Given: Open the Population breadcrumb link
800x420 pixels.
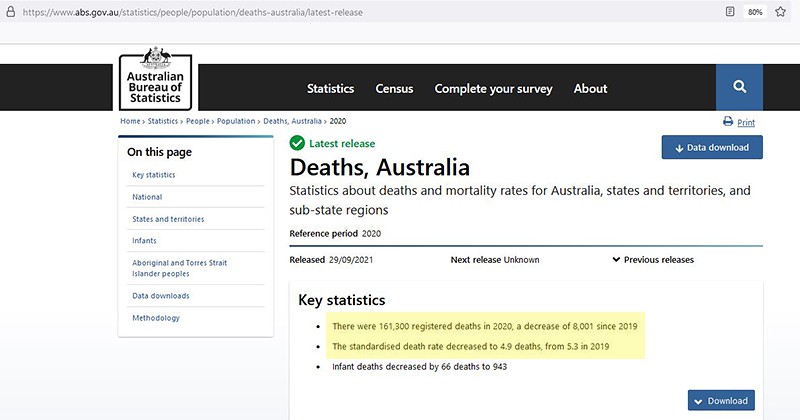Looking at the screenshot, I should [x=235, y=121].
